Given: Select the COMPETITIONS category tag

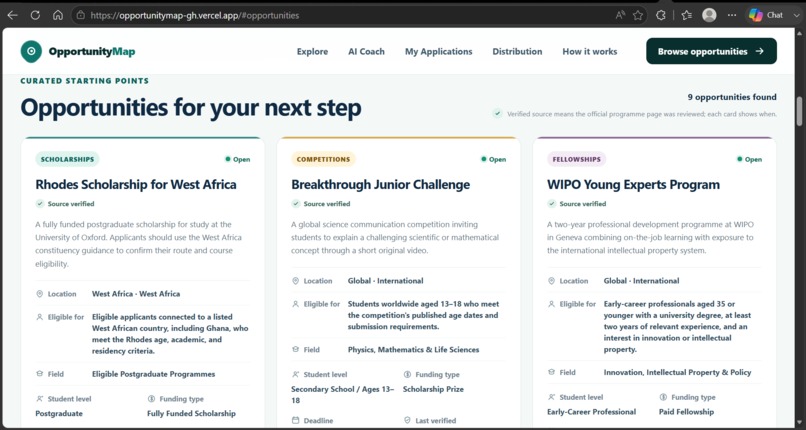Looking at the screenshot, I should (323, 159).
